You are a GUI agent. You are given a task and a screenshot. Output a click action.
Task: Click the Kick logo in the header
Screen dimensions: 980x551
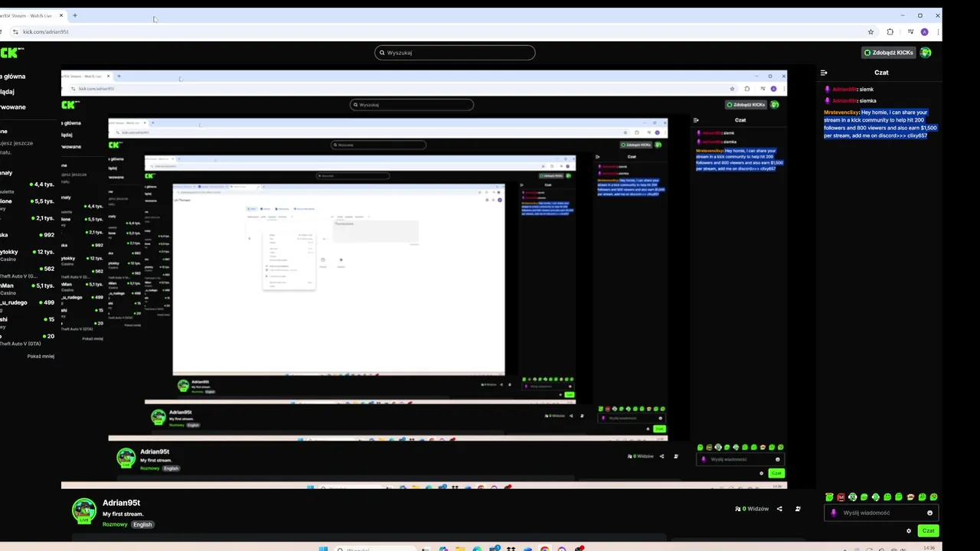pos(11,53)
